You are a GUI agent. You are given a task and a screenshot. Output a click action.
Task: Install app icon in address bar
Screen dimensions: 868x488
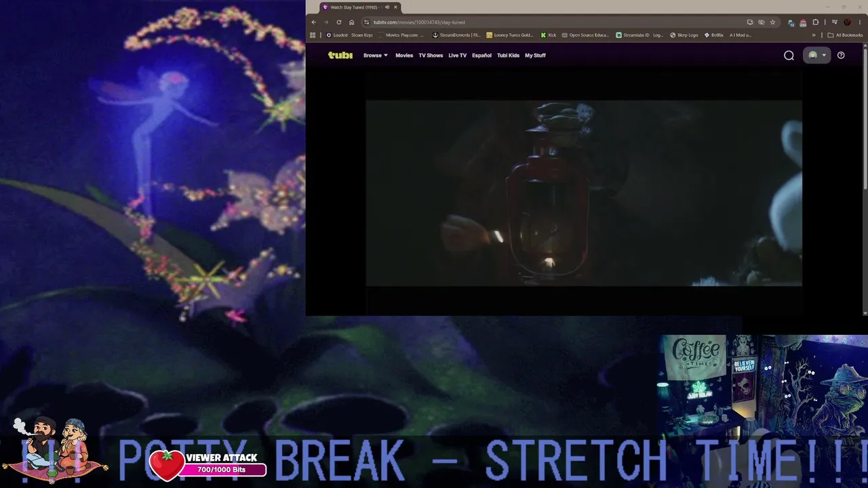(750, 22)
